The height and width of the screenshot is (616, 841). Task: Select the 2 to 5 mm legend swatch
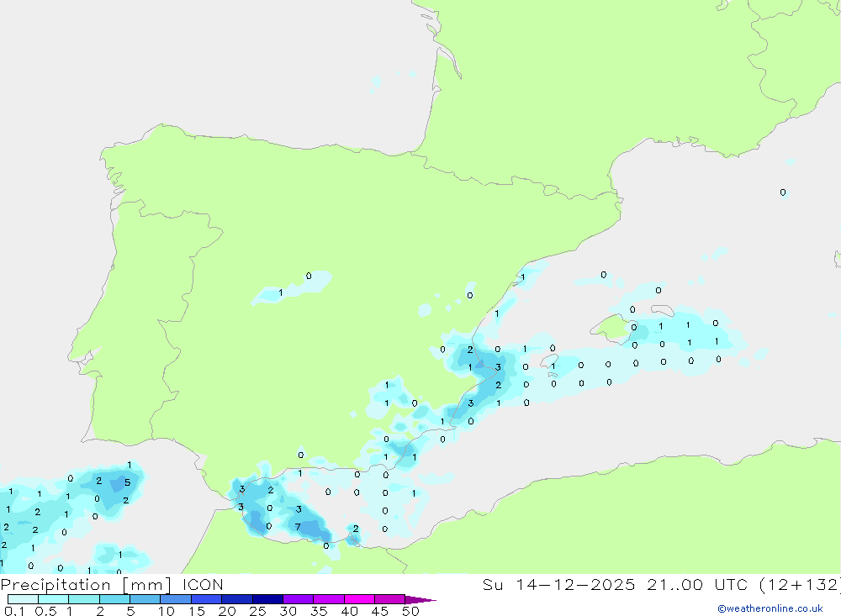114,599
